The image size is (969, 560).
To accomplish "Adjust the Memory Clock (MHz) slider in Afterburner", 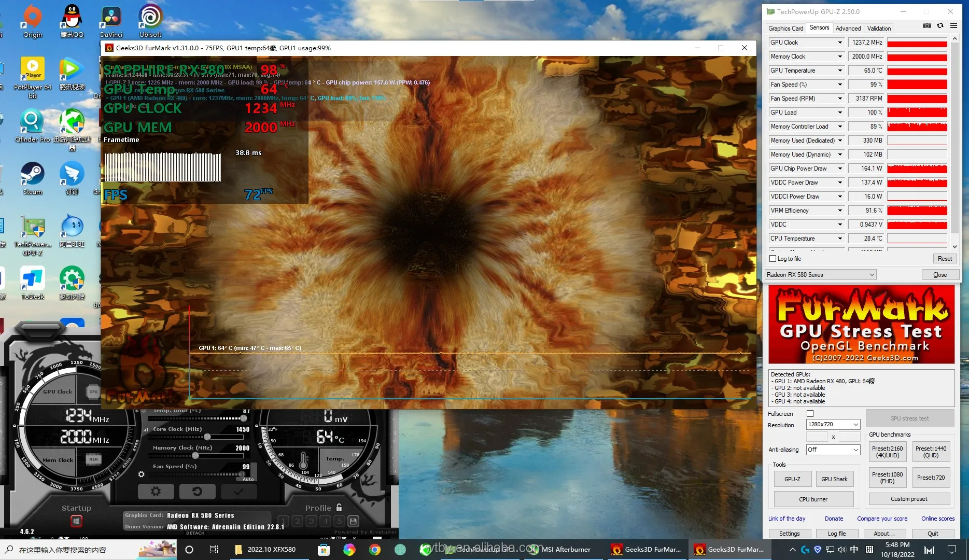I will (x=196, y=456).
